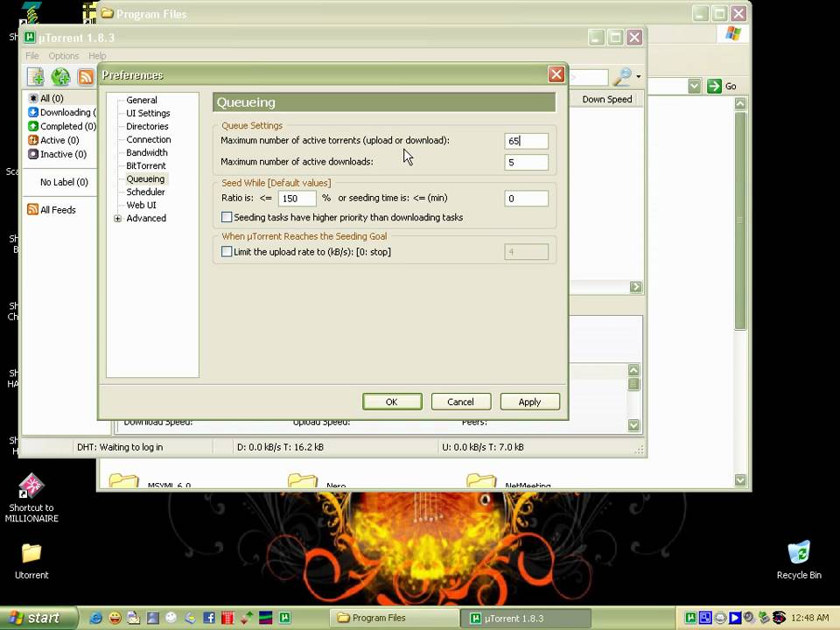
Task: Open Shortcut to MILLIONAIRE desktop icon
Action: tap(31, 498)
